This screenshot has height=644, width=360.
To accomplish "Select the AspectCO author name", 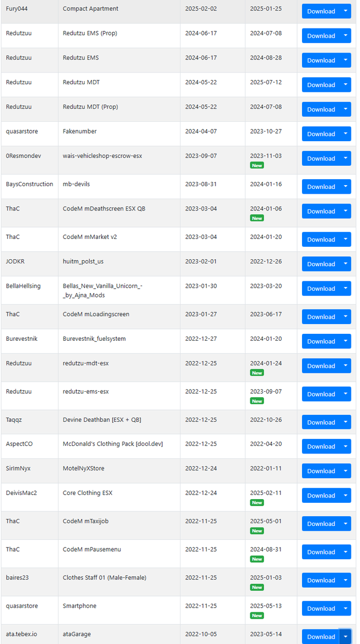I will pos(19,444).
